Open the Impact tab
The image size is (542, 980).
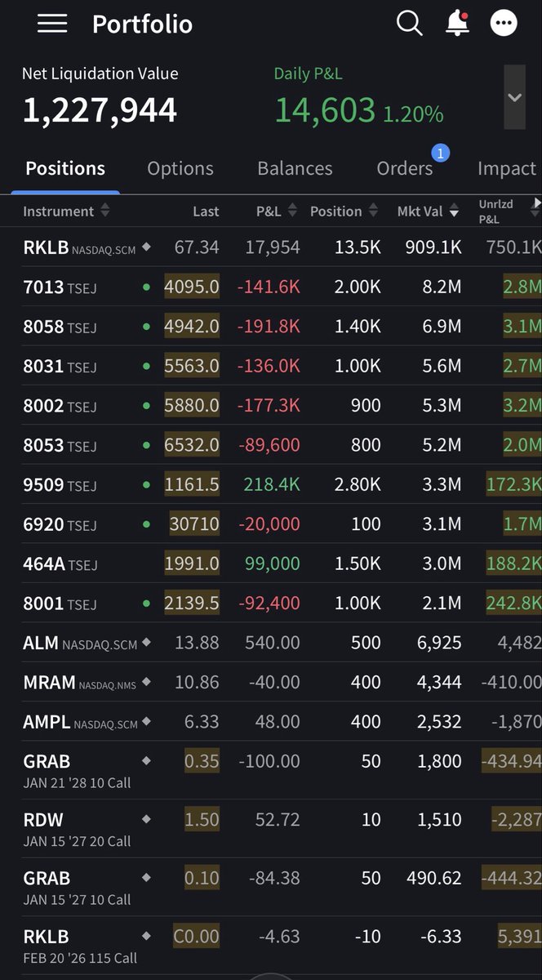pos(507,168)
